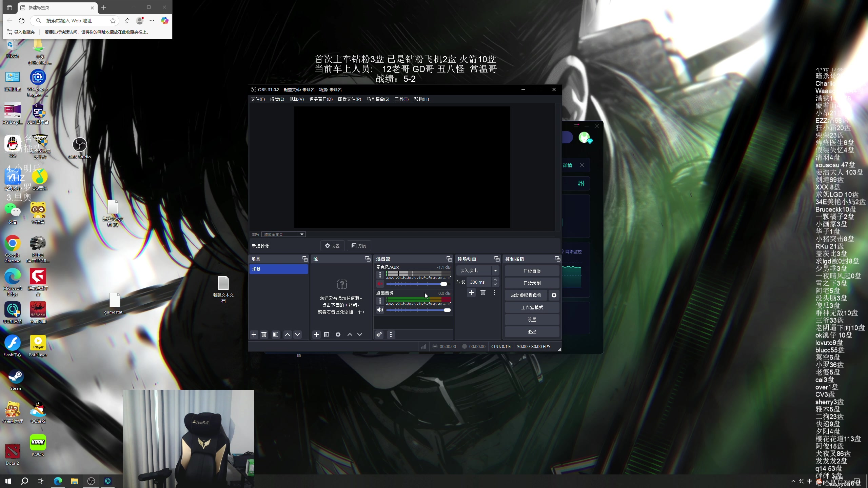868x488 pixels.
Task: Add a transition with plus icon
Action: [x=471, y=292]
